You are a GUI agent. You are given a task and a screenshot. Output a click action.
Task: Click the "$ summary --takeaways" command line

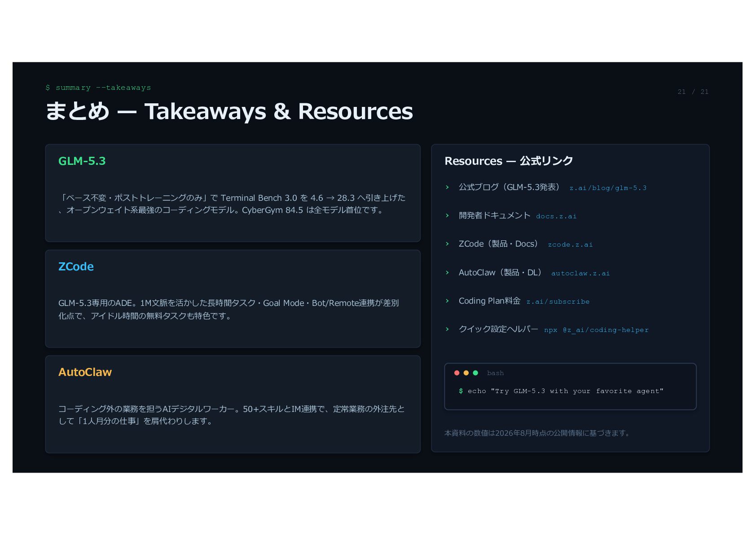click(98, 88)
